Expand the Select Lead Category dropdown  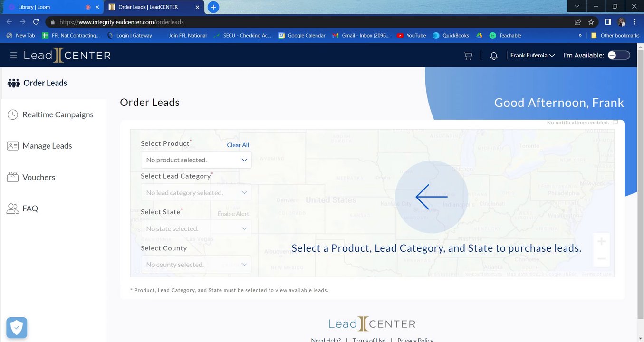click(x=196, y=193)
